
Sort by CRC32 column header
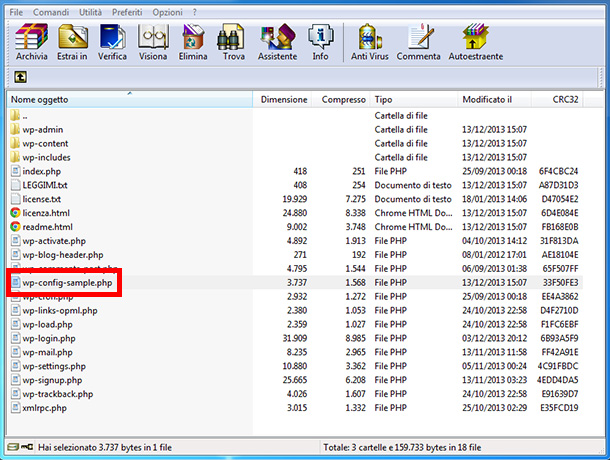(557, 100)
